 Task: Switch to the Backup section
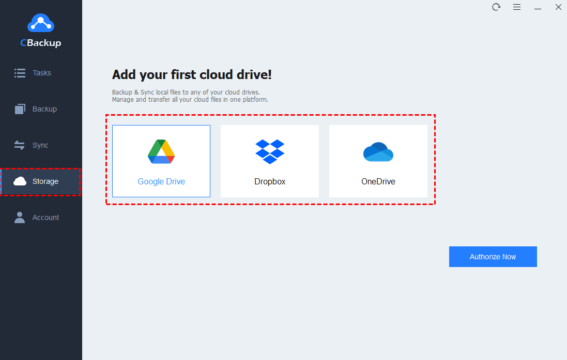click(x=44, y=109)
